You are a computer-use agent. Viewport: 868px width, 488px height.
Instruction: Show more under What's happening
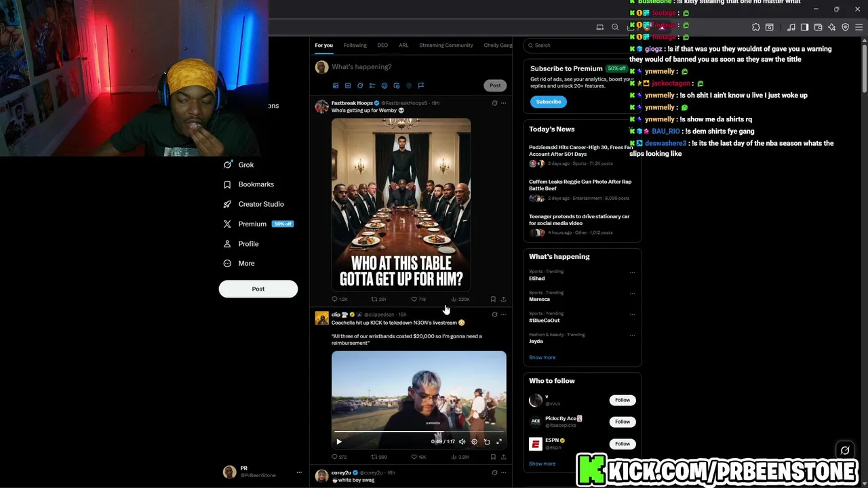click(x=542, y=357)
